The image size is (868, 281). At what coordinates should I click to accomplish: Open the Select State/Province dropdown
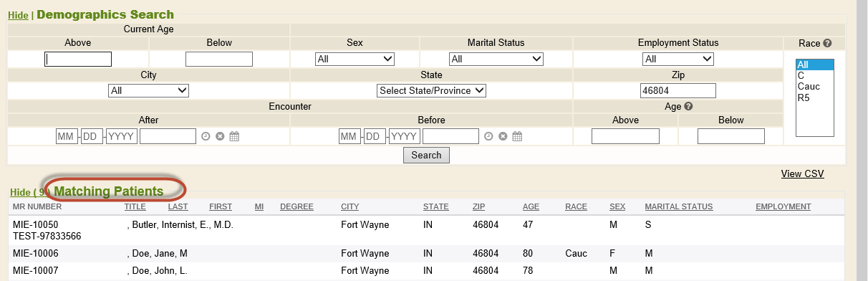coord(432,90)
